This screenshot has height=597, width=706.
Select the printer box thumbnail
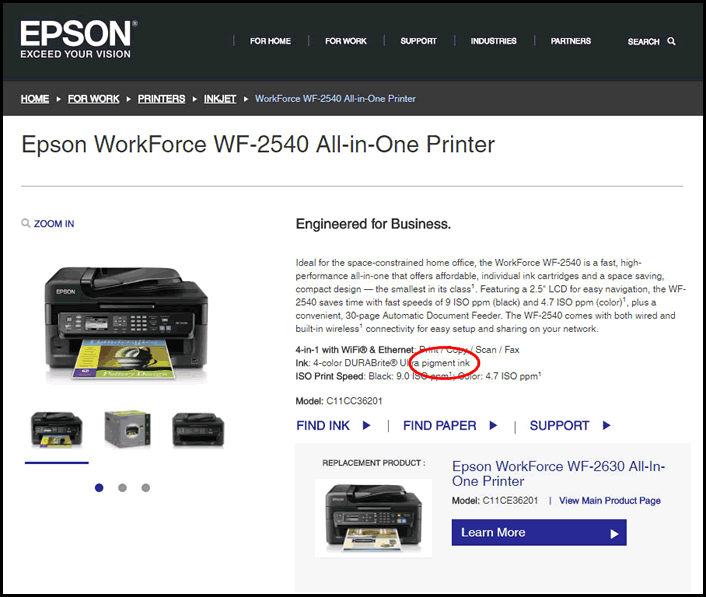127,429
